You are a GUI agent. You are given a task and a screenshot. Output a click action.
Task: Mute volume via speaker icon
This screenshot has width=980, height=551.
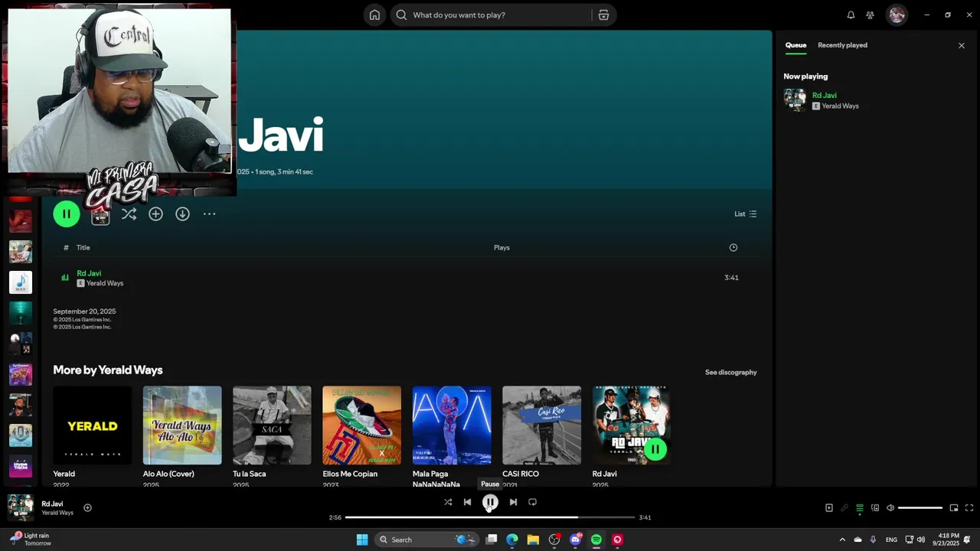[x=890, y=507]
